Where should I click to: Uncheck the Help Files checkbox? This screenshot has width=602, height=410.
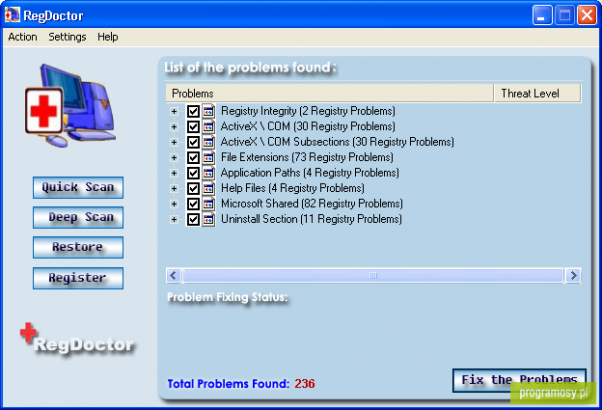pyautogui.click(x=193, y=188)
